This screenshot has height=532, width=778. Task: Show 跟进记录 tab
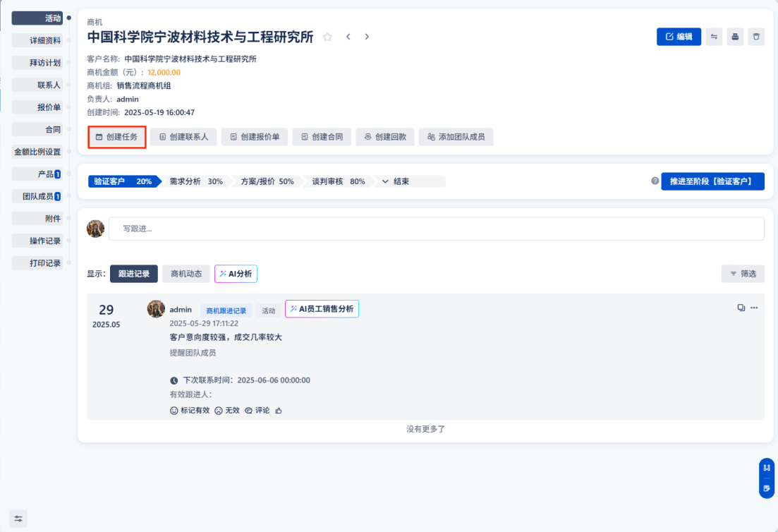(x=134, y=274)
